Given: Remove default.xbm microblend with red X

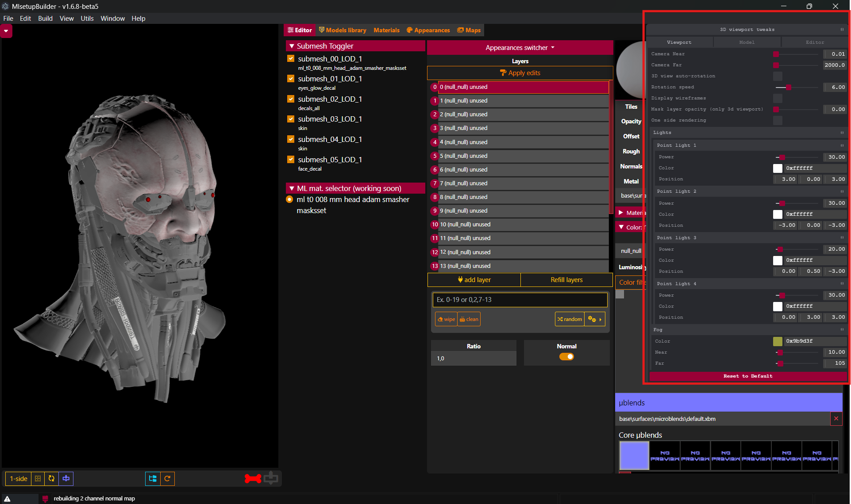Looking at the screenshot, I should [x=836, y=419].
